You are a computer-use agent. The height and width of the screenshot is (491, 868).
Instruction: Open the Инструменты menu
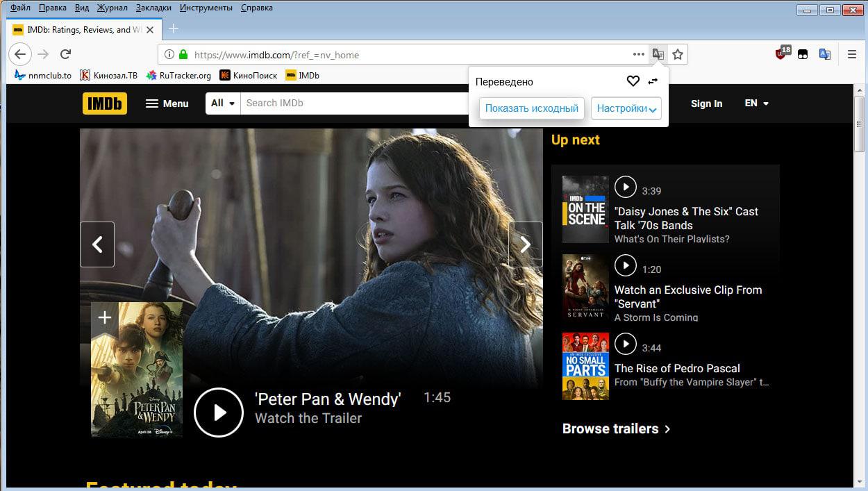(x=206, y=8)
